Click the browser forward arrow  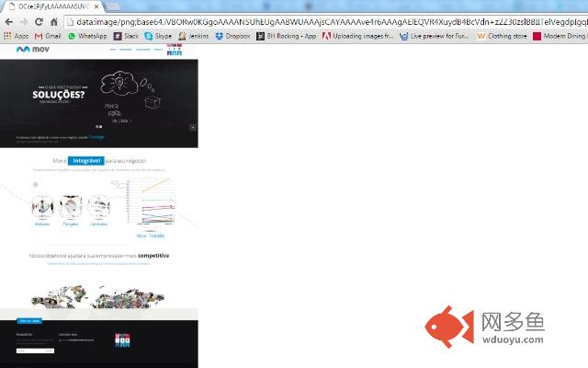(24, 22)
